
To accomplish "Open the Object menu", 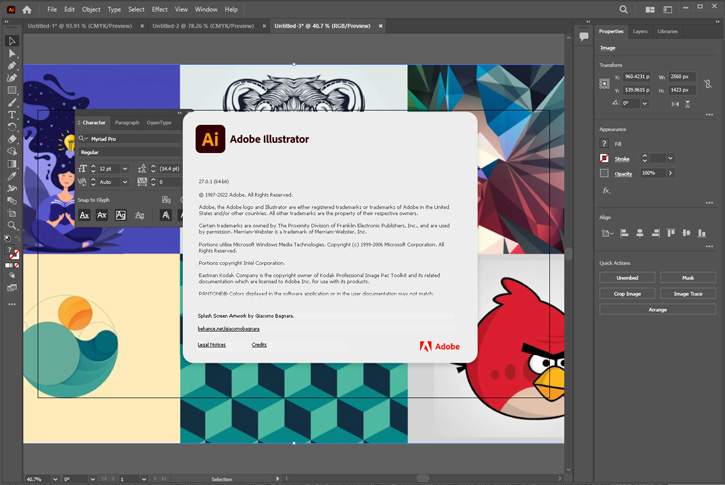I will coord(91,9).
